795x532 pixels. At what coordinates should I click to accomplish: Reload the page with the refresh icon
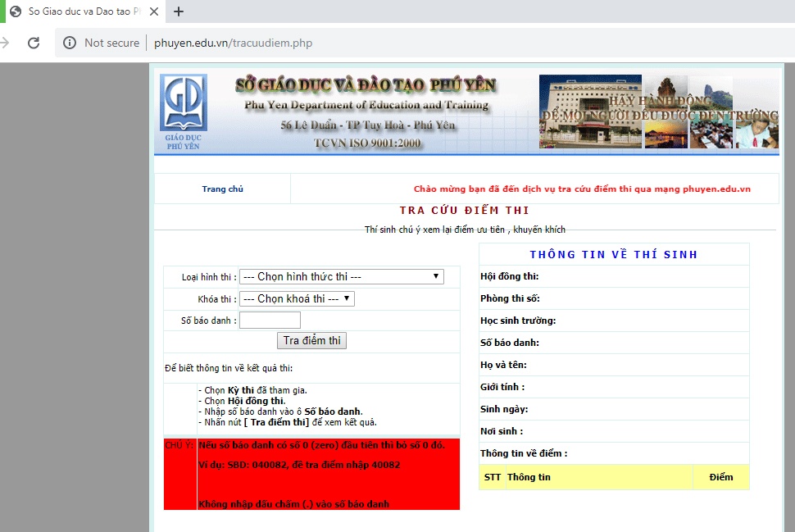34,43
